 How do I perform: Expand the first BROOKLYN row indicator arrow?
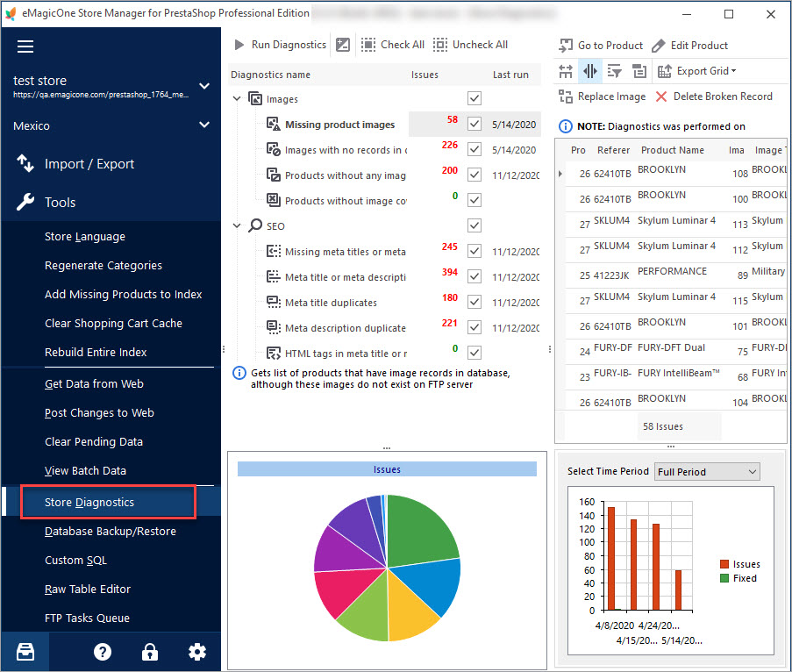[560, 174]
